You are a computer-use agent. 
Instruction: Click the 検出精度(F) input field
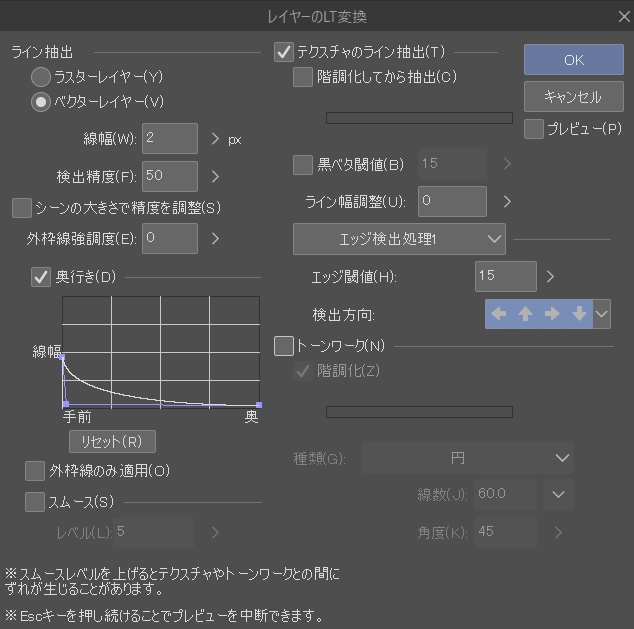170,177
